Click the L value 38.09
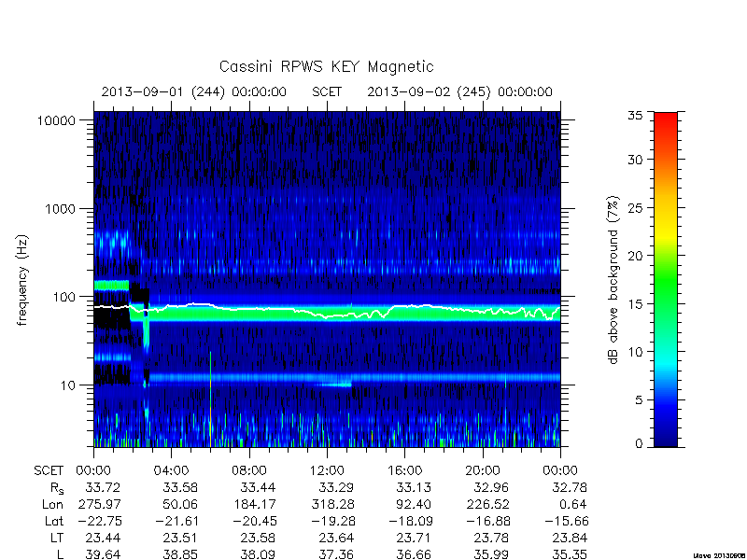The height and width of the screenshot is (560, 747). tap(258, 554)
